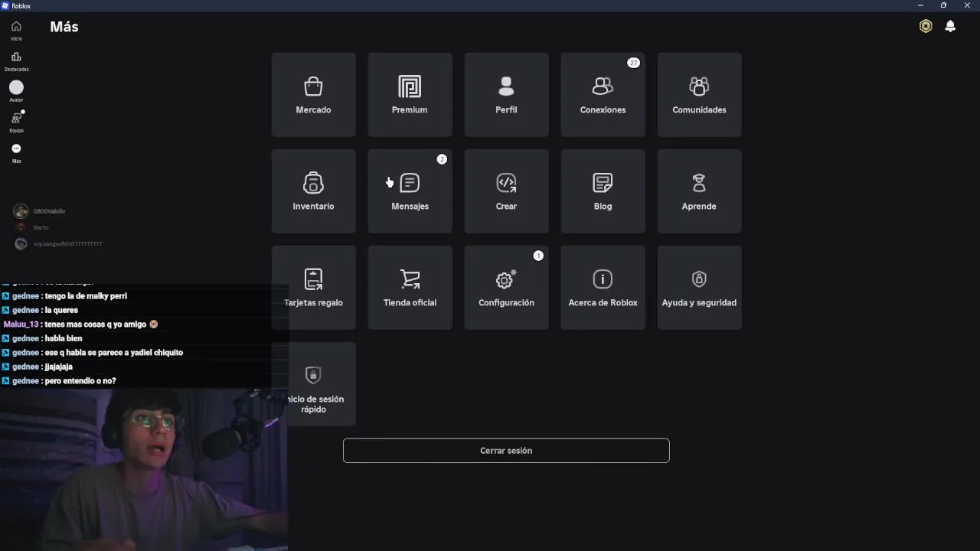980x551 pixels.
Task: Open the Comunidades tile
Action: pos(699,95)
